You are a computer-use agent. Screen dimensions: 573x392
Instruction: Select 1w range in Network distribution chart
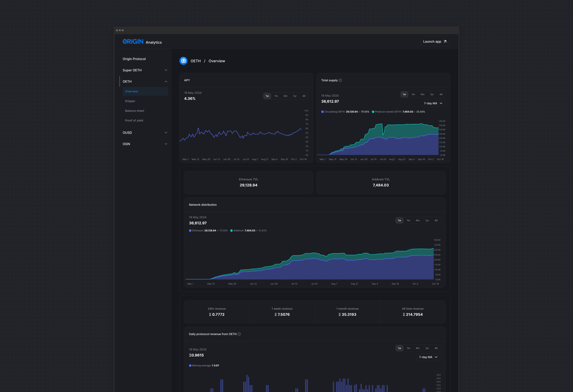[x=399, y=220]
